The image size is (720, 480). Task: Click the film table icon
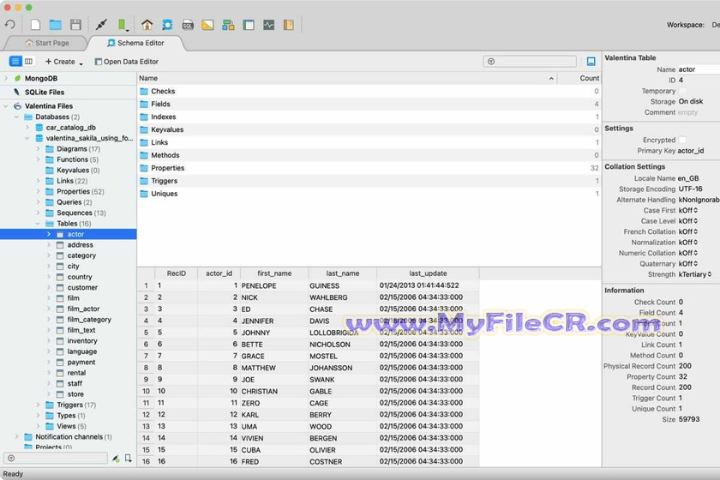60,298
